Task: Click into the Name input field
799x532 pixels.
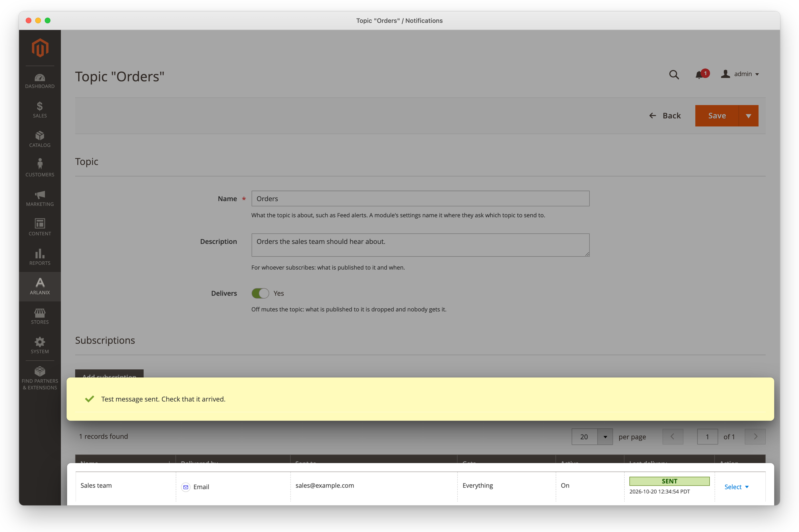Action: tap(420, 199)
